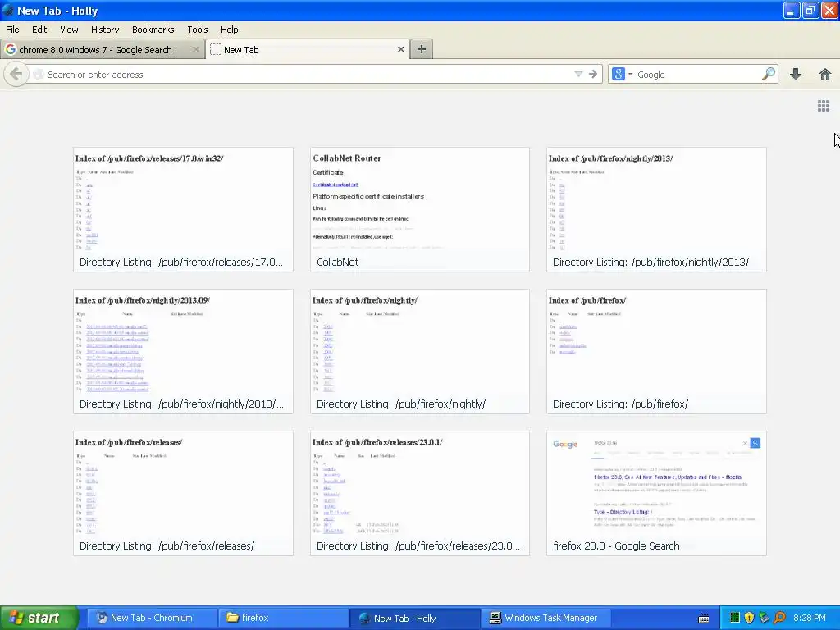840x630 pixels.
Task: Open the /pub/firefox/nightly/ thumbnail
Action: pos(419,351)
